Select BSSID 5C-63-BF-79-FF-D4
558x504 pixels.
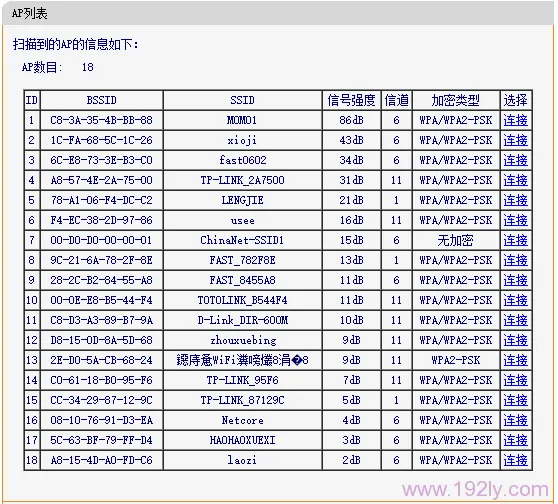(101, 440)
